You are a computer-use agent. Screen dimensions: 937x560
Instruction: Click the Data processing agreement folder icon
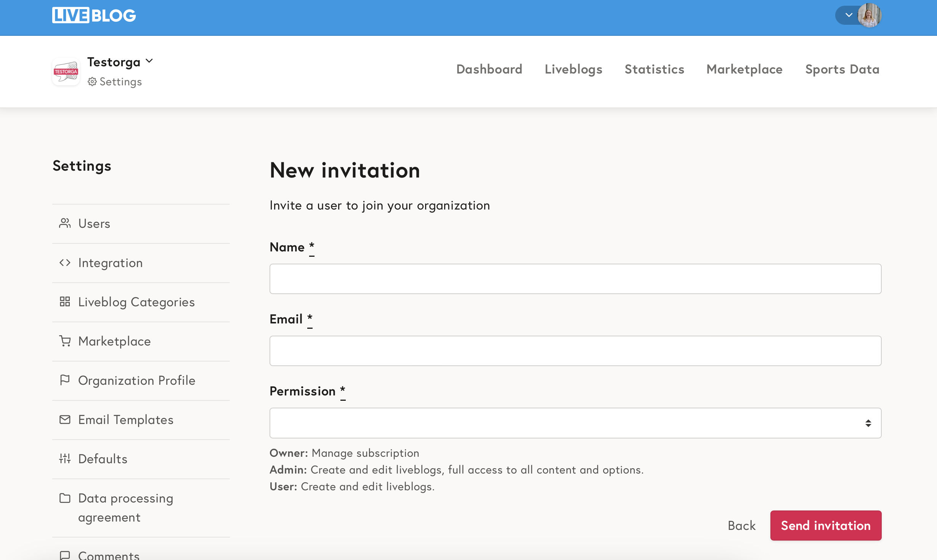[65, 498]
